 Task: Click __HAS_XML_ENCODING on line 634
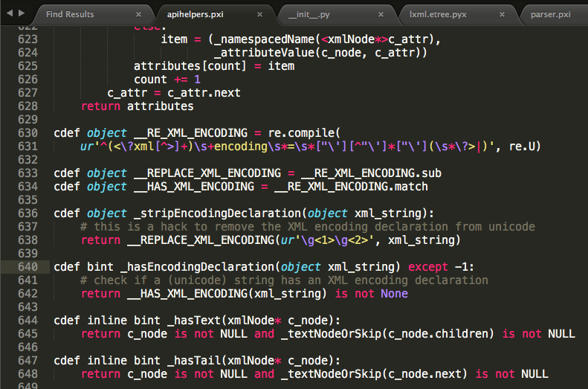194,187
